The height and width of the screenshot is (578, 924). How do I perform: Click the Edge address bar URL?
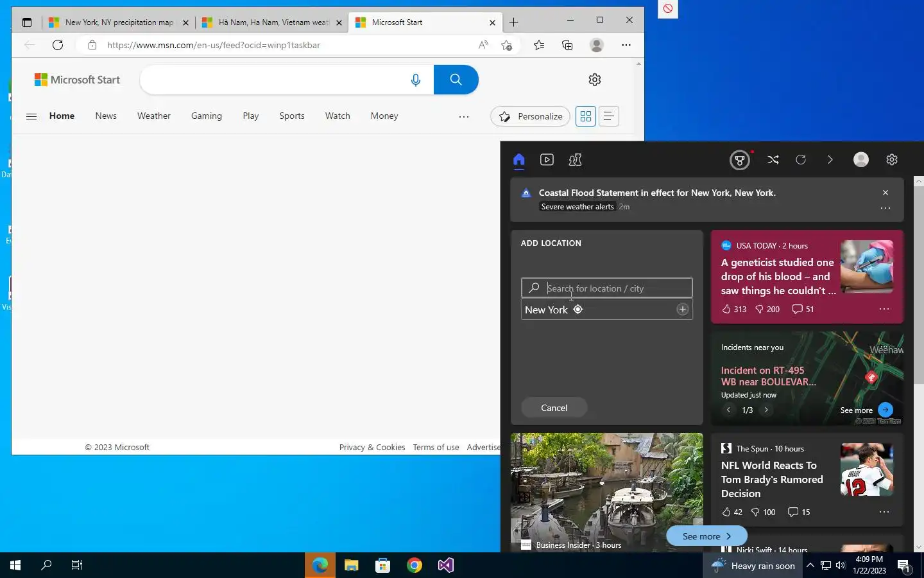[214, 45]
